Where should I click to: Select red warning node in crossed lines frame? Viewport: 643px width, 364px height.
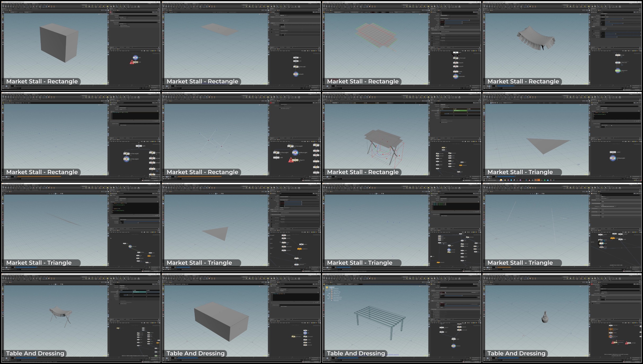pos(293,160)
